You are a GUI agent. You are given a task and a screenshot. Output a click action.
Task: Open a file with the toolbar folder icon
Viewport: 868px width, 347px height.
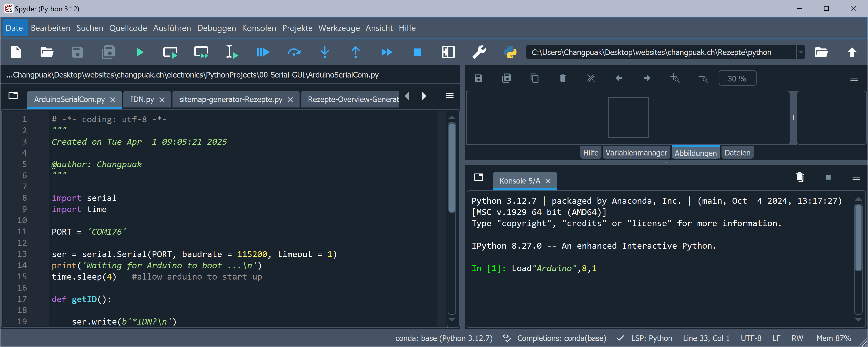(x=47, y=52)
